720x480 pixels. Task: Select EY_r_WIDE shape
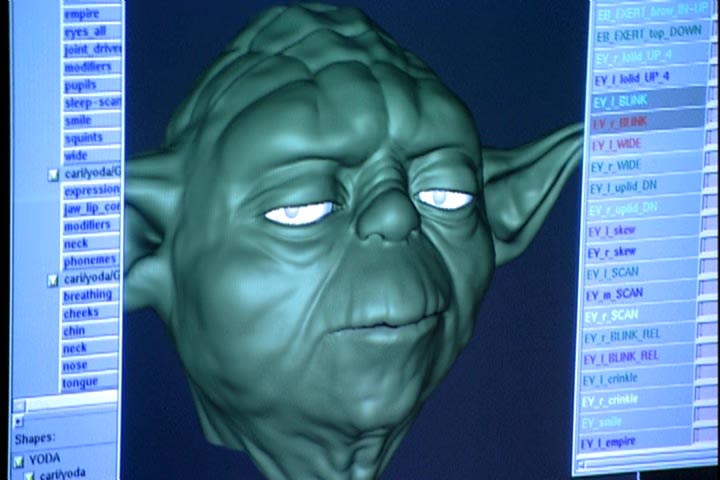point(646,166)
